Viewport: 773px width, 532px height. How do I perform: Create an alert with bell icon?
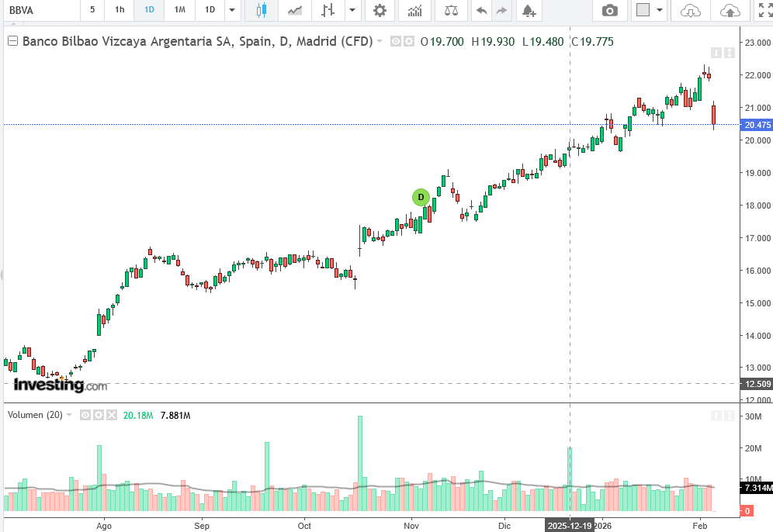(x=529, y=10)
